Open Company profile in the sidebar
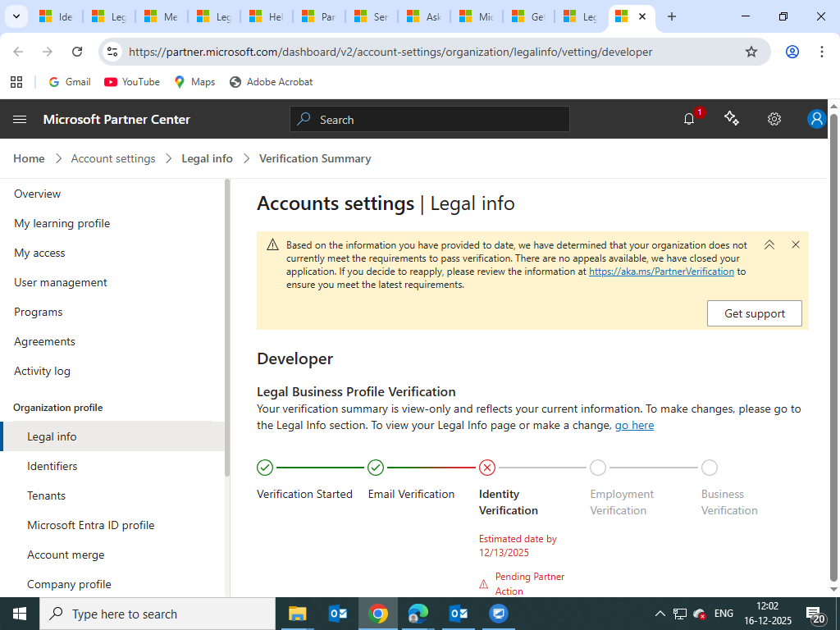Image resolution: width=840 pixels, height=630 pixels. [x=69, y=584]
